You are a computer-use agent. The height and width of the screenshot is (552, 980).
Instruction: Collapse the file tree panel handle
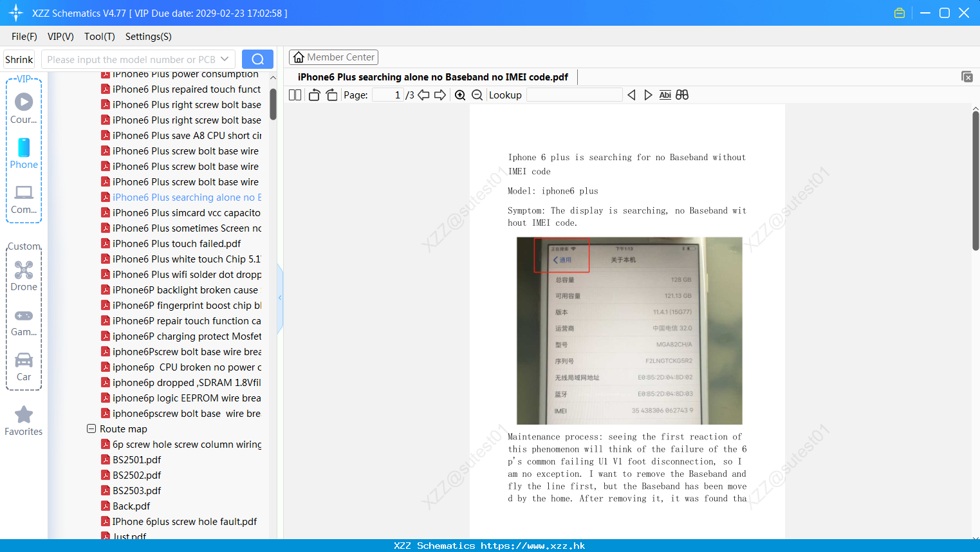point(280,298)
